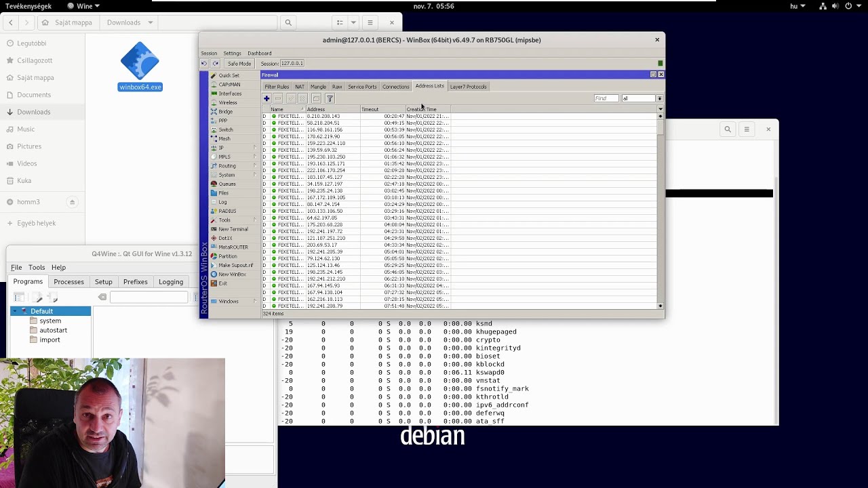This screenshot has height=488, width=868.
Task: Collapse the Default prefix tree in Q4Wine
Action: [16, 311]
